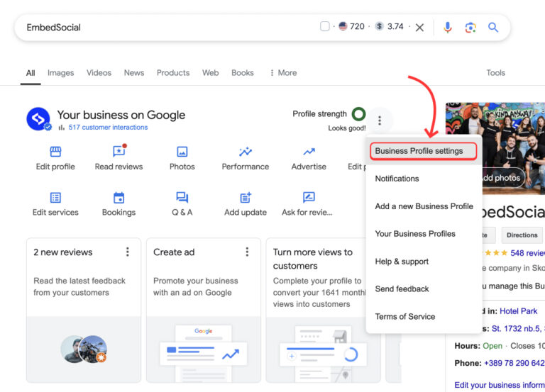Select Help & support menu item
The height and width of the screenshot is (392, 545).
click(424, 262)
